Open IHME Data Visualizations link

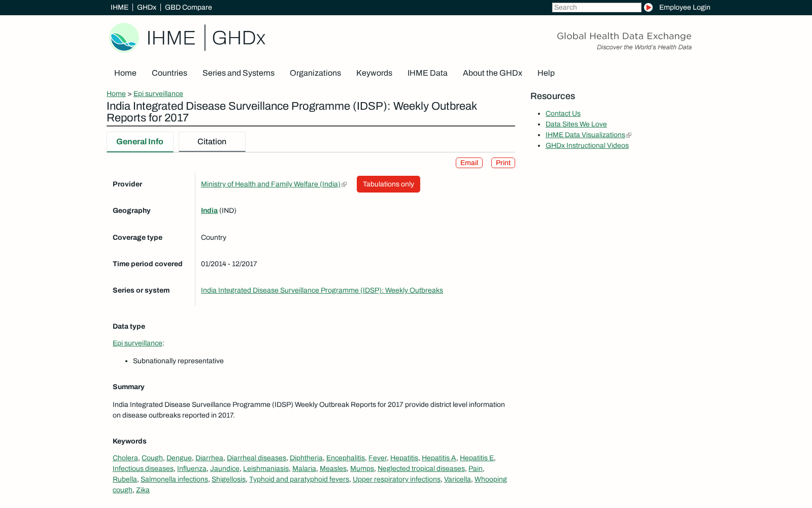[585, 135]
